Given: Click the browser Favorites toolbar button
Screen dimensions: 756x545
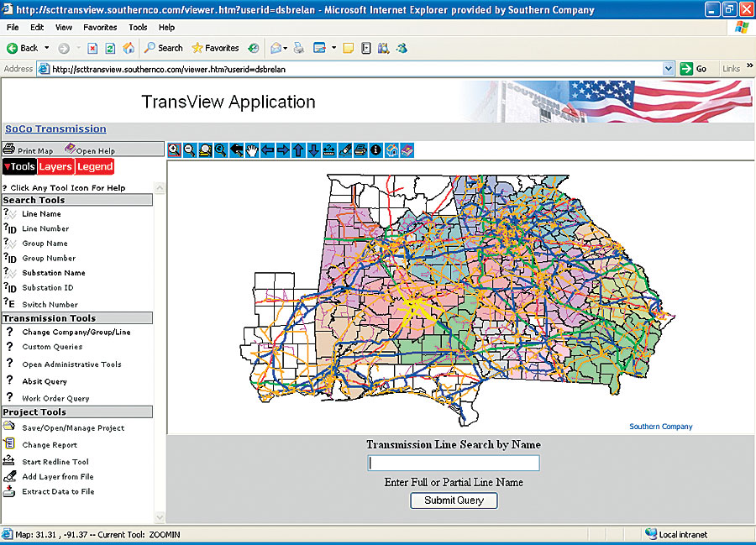Looking at the screenshot, I should pos(216,48).
